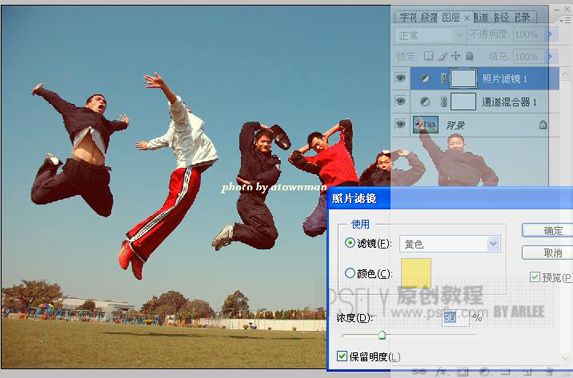Open fill 填充 slider arrow

click(x=549, y=57)
